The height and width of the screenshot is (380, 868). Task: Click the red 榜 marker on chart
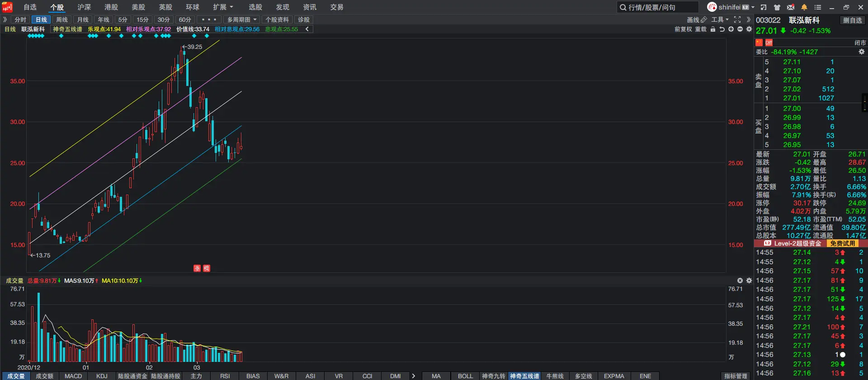[207, 268]
